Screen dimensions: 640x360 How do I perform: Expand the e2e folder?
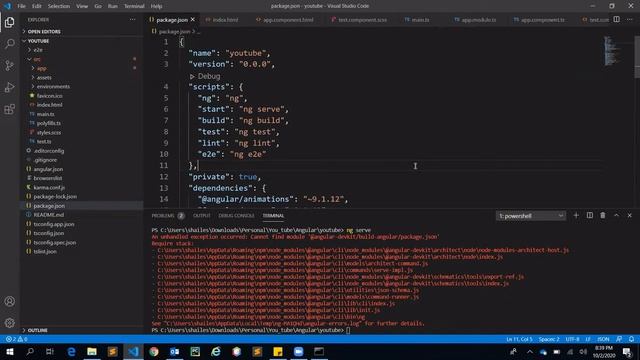[38, 50]
